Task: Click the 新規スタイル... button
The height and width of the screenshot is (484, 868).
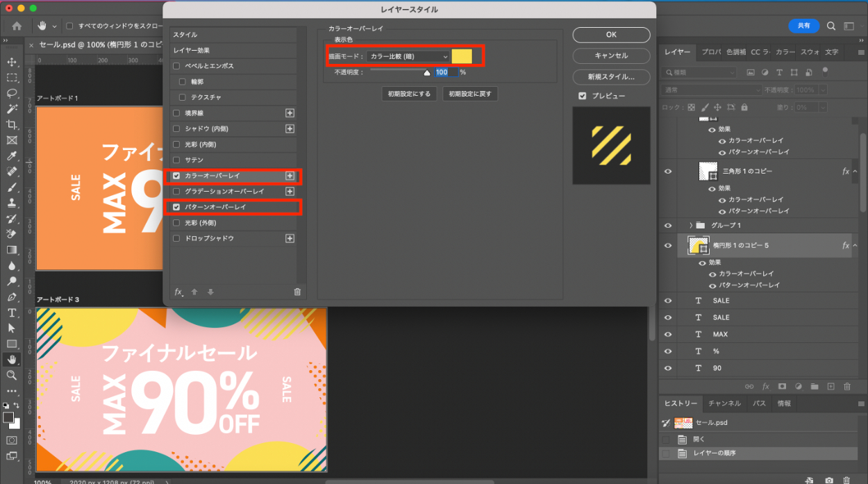Action: tap(611, 76)
